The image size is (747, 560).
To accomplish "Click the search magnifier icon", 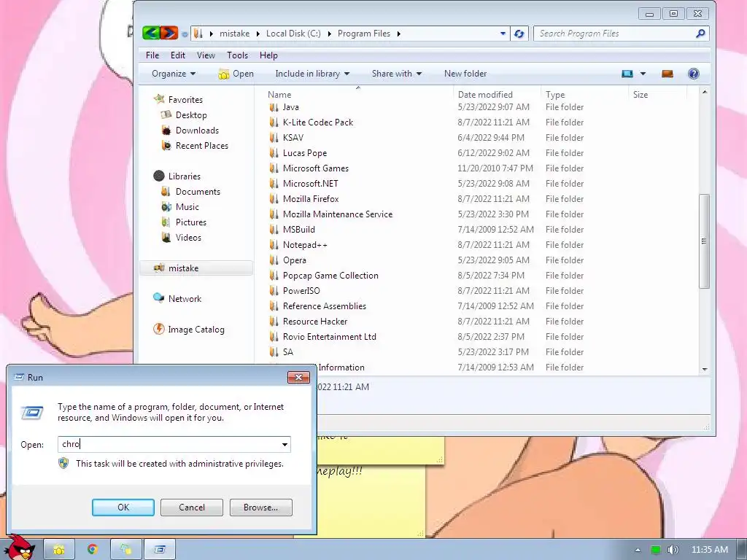I will coord(700,34).
